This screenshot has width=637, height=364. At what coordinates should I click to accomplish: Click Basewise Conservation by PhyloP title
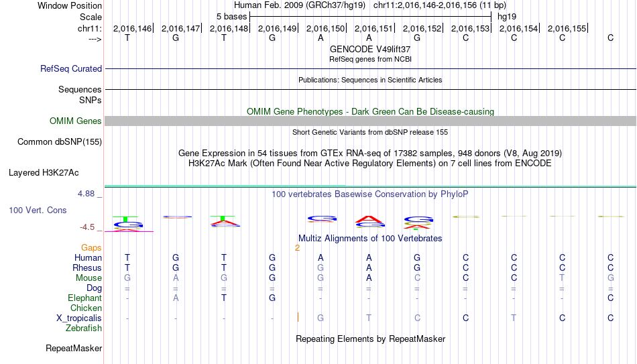(x=370, y=194)
